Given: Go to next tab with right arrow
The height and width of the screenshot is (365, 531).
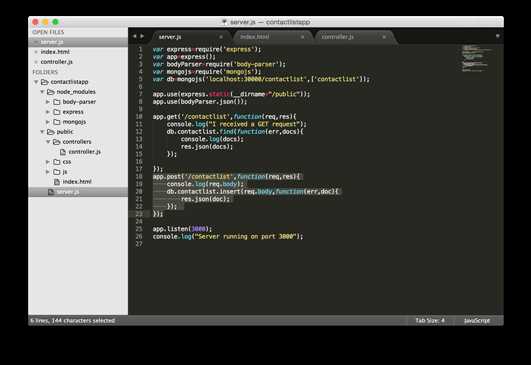Looking at the screenshot, I should [142, 36].
